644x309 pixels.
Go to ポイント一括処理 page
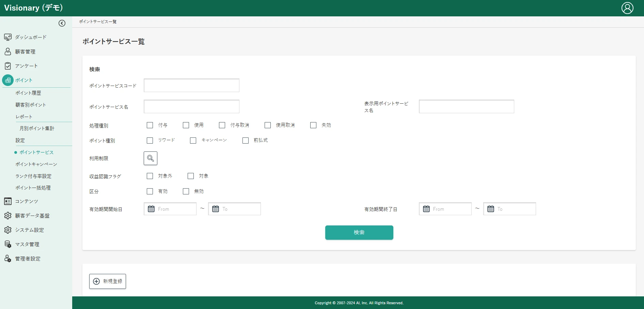[x=33, y=188]
